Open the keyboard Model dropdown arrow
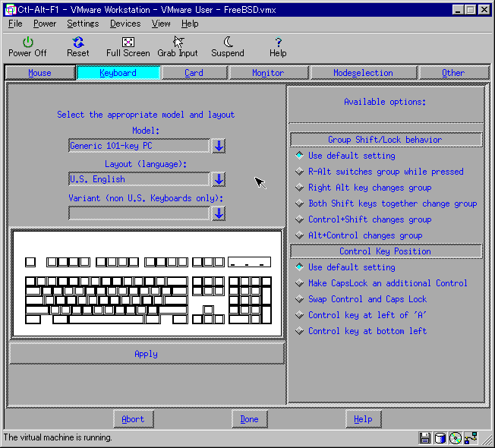The image size is (495, 448). (x=219, y=146)
